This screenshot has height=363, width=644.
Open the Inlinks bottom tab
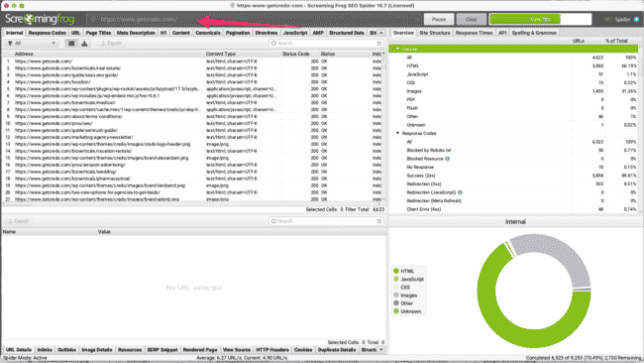pyautogui.click(x=45, y=349)
